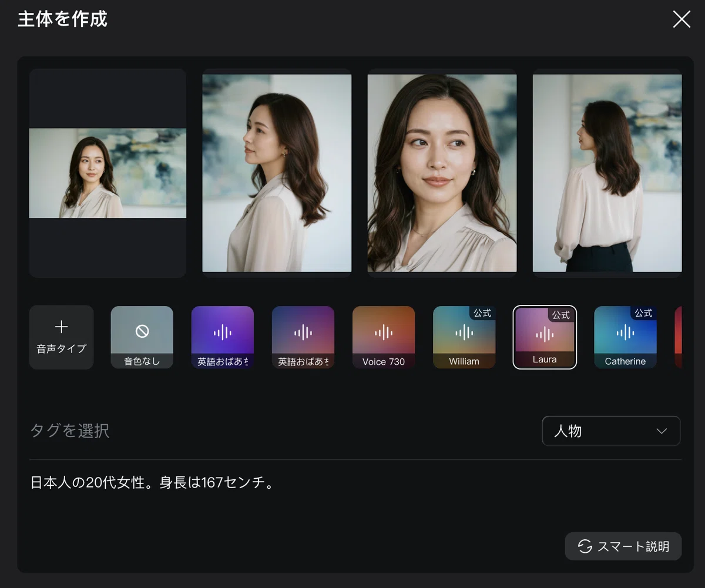
Task: Open the 人物 tag dropdown
Action: point(611,431)
